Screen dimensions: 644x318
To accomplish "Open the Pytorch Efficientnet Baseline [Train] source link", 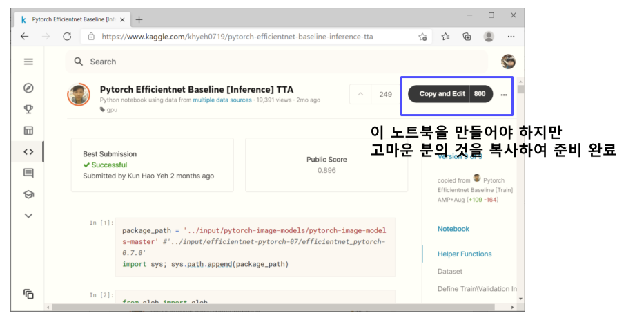I will pyautogui.click(x=475, y=189).
